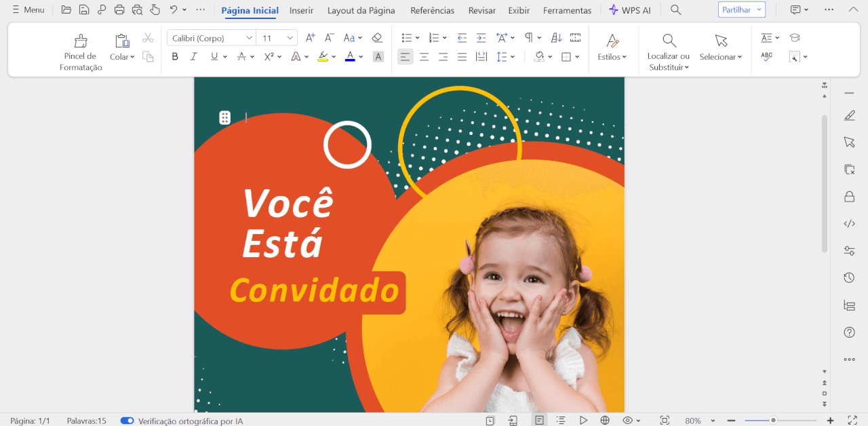Toggle center text alignment
Viewport: 868px width, 426px height.
pyautogui.click(x=424, y=56)
